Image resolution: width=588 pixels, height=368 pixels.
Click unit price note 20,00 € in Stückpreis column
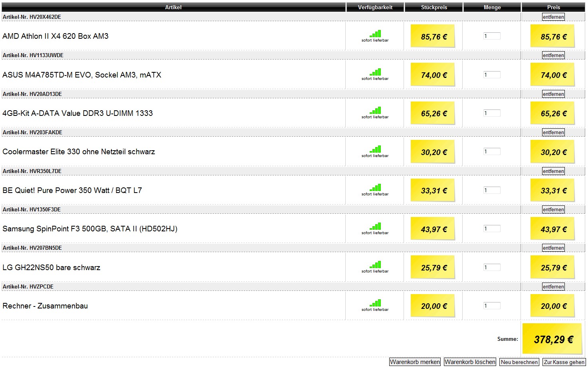(x=433, y=306)
